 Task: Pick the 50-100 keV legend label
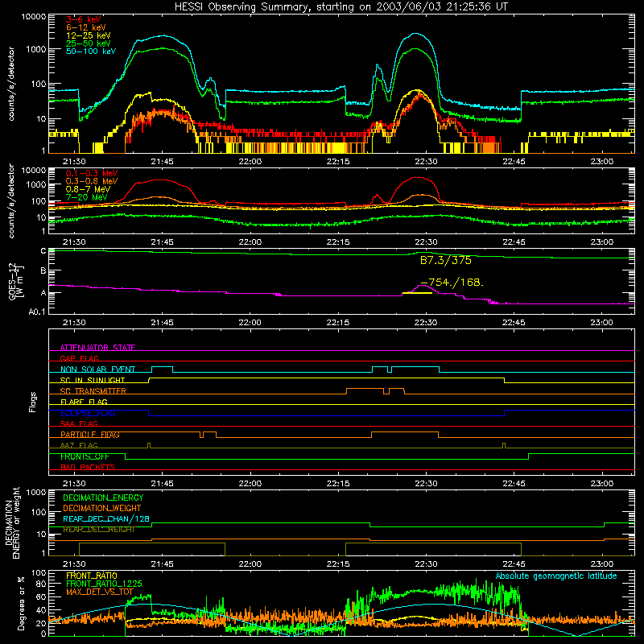tap(91, 51)
